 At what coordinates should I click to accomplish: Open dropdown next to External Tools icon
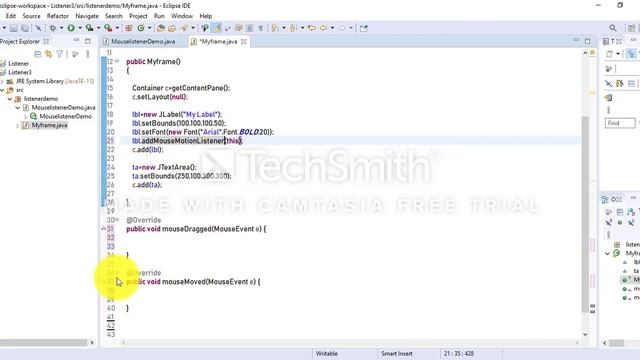click(117, 28)
